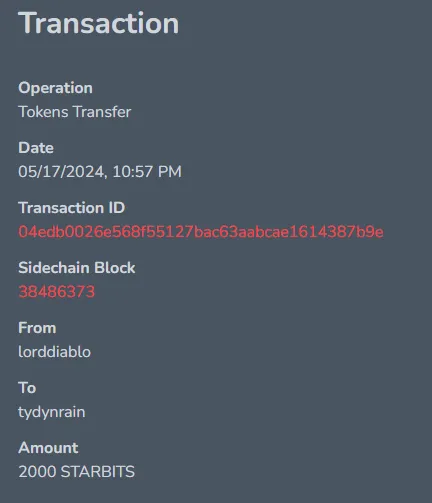Viewport: 432px width, 503px height.
Task: Click the word Transfer under Operation
Action: pos(102,112)
